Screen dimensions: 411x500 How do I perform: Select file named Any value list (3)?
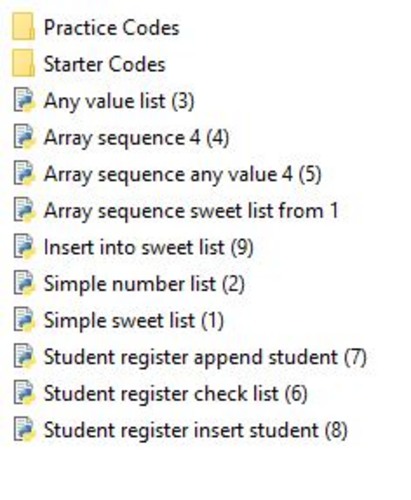119,101
